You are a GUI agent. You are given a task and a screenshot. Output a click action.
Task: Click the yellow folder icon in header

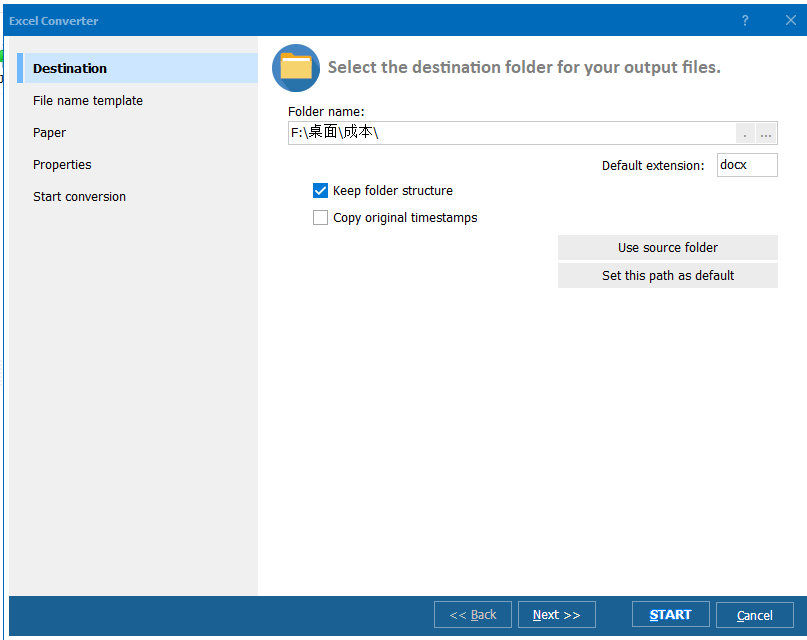pyautogui.click(x=296, y=68)
